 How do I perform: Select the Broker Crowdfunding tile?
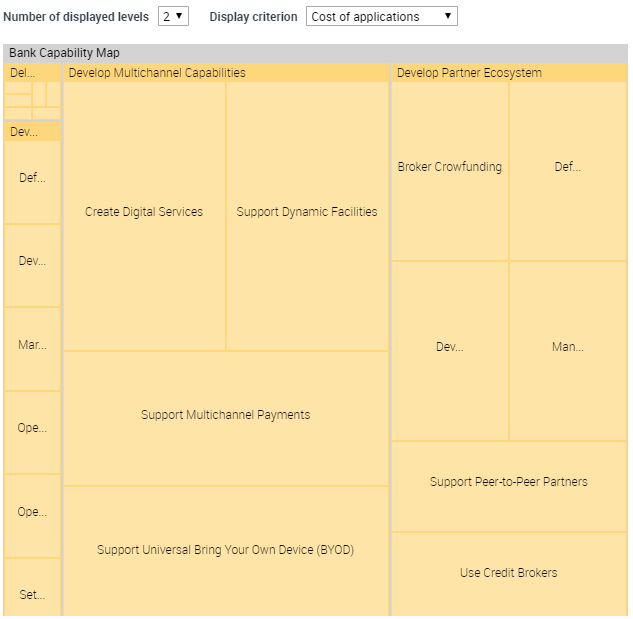(450, 168)
